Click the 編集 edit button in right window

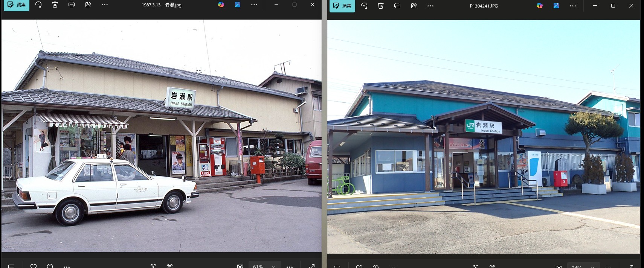342,6
